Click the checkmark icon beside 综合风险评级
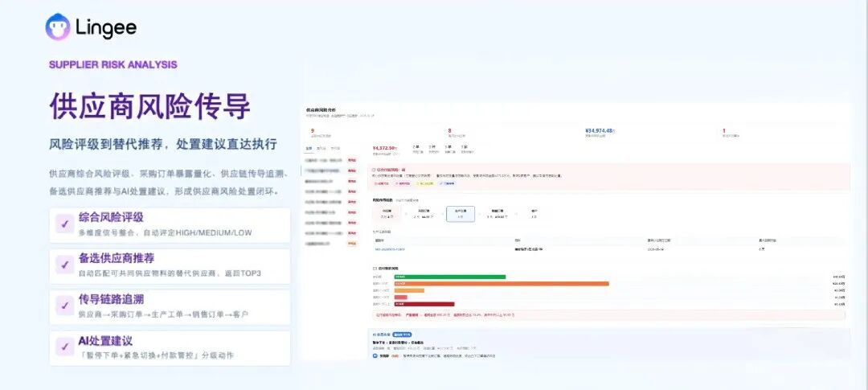The height and width of the screenshot is (390, 868). point(65,224)
